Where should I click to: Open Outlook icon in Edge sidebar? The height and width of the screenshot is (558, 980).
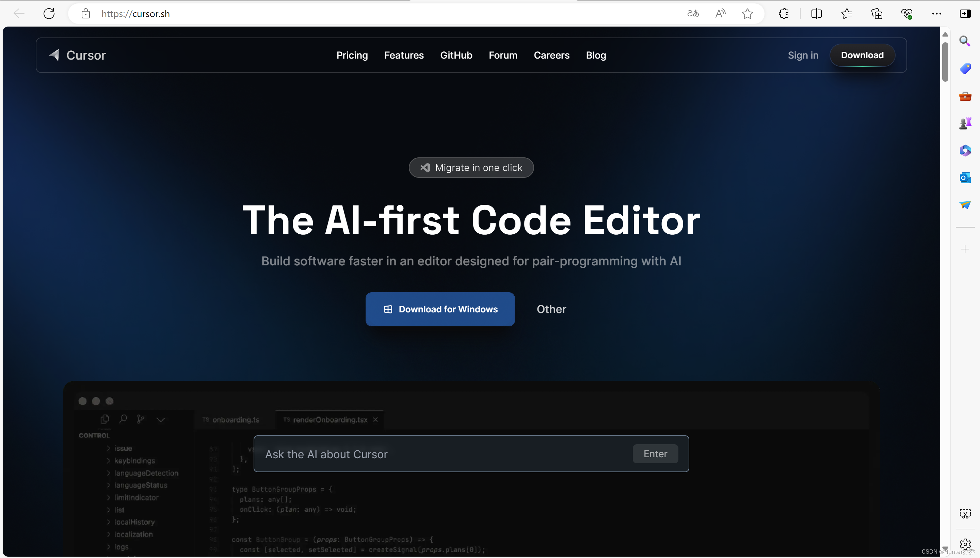(965, 178)
